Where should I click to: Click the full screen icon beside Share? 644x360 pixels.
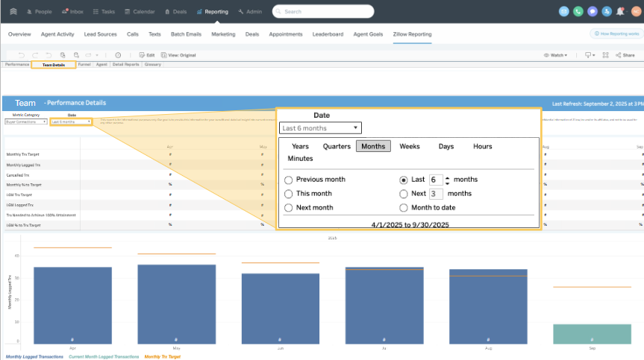tap(605, 55)
